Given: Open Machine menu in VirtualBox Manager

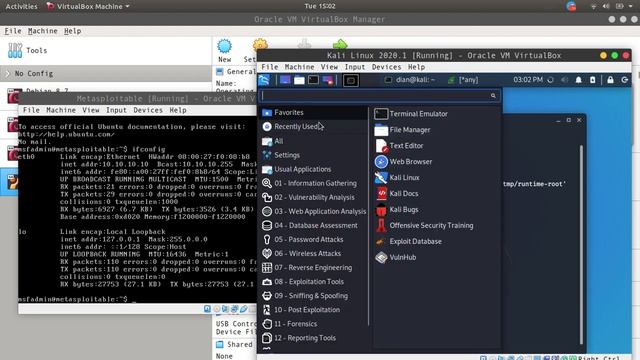Looking at the screenshot, I should (x=42, y=31).
